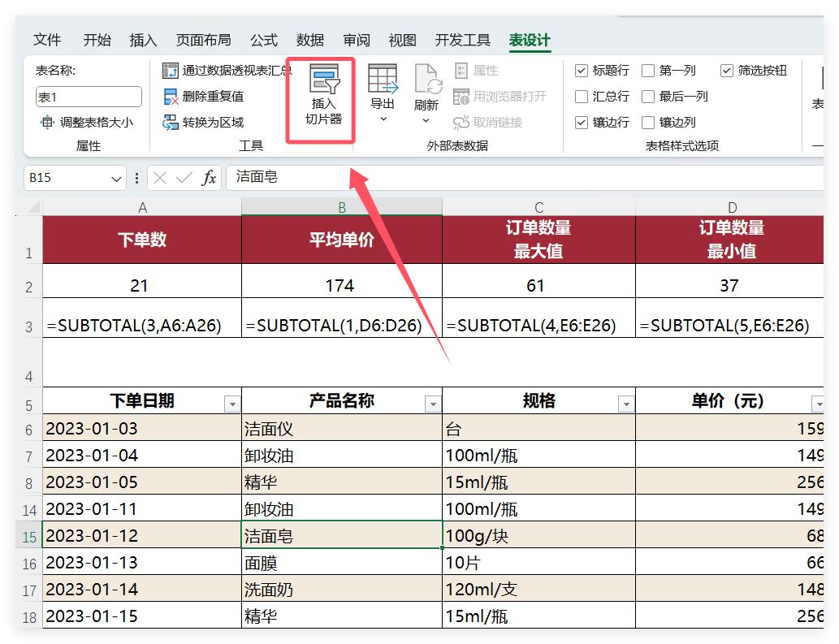
Task: Select column C header
Action: pos(538,207)
